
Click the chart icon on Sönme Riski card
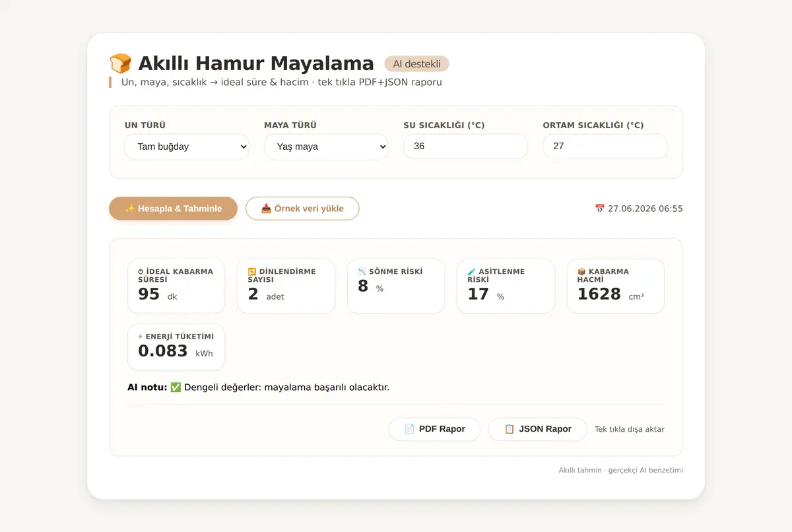(x=362, y=271)
